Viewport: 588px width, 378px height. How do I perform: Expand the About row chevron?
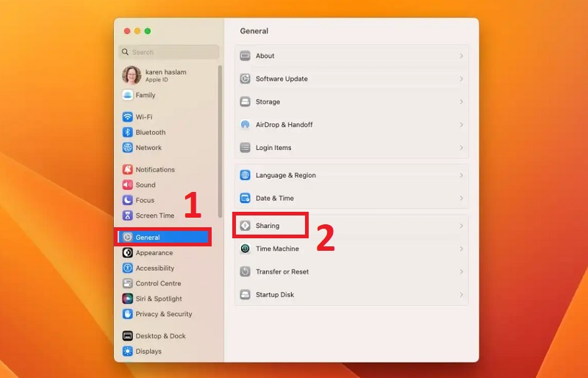pyautogui.click(x=461, y=56)
